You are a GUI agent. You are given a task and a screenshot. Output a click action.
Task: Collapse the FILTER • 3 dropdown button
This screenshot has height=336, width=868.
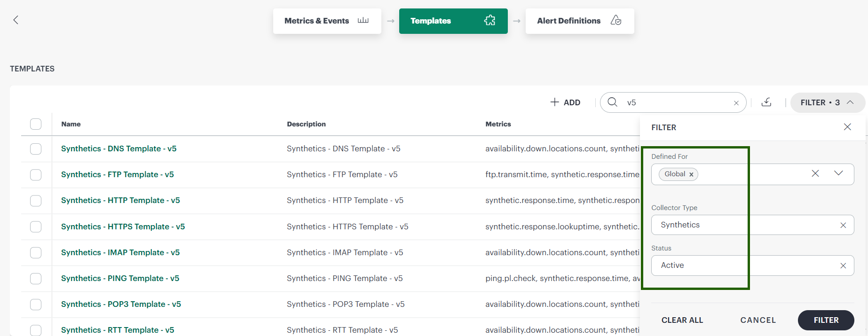click(x=827, y=102)
